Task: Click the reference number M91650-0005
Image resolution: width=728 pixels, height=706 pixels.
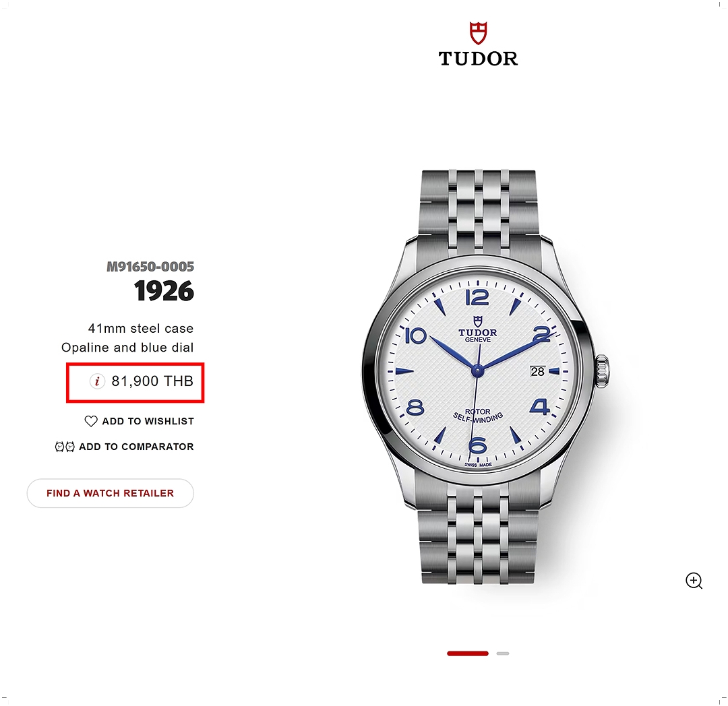Action: [150, 267]
